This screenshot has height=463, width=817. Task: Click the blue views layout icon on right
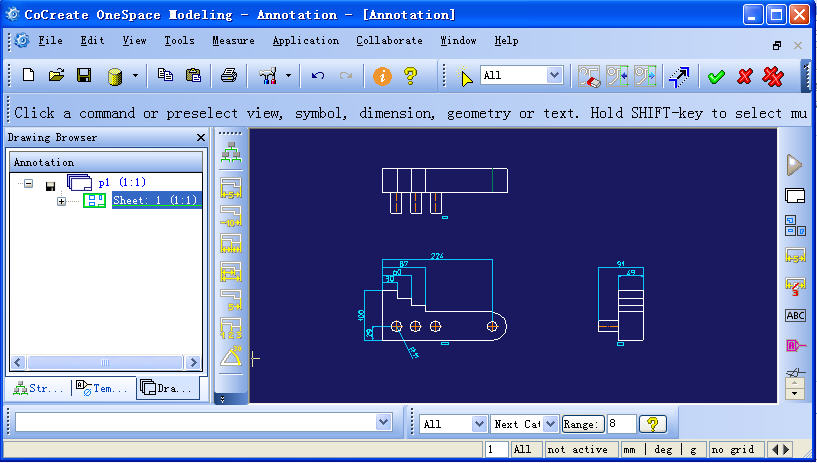[x=795, y=226]
